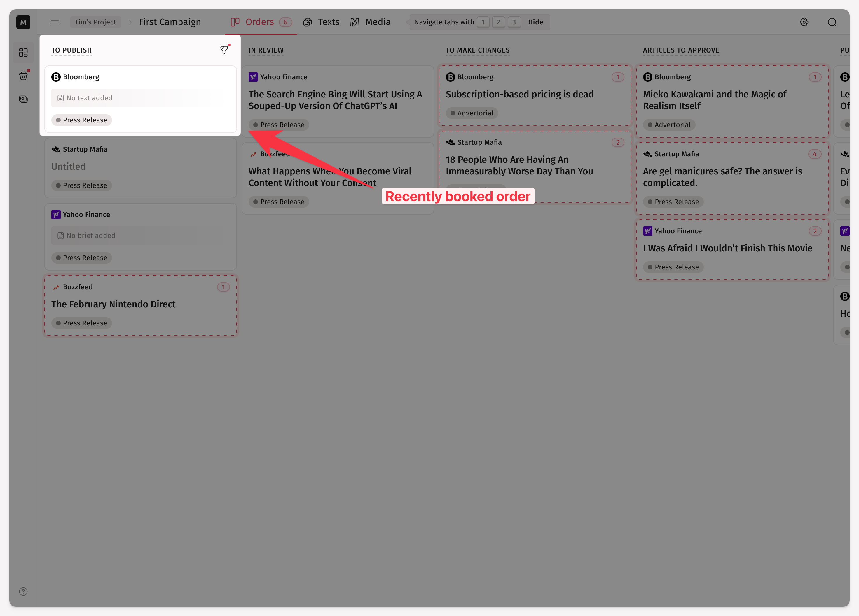Open the help question mark icon

pyautogui.click(x=23, y=591)
